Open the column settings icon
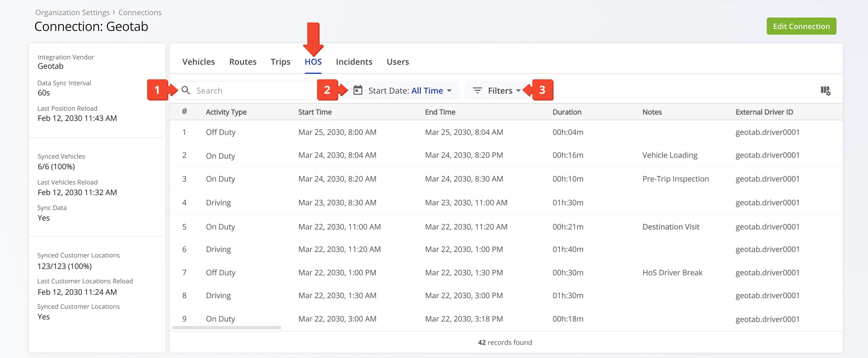868x358 pixels. click(x=825, y=91)
